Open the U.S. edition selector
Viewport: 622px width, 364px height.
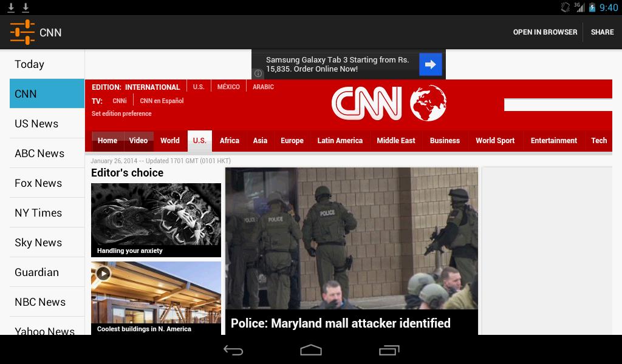[x=199, y=87]
